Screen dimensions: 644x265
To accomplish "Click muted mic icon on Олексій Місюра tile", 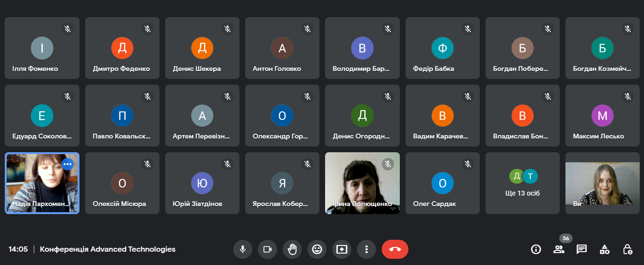I will [x=148, y=164].
